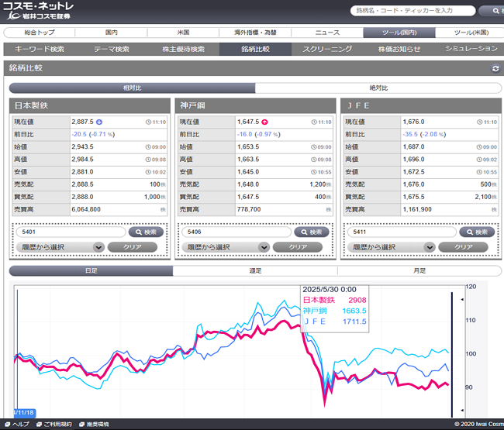Go to テーマ検索
Image resolution: width=504 pixels, height=430 pixels.
111,49
